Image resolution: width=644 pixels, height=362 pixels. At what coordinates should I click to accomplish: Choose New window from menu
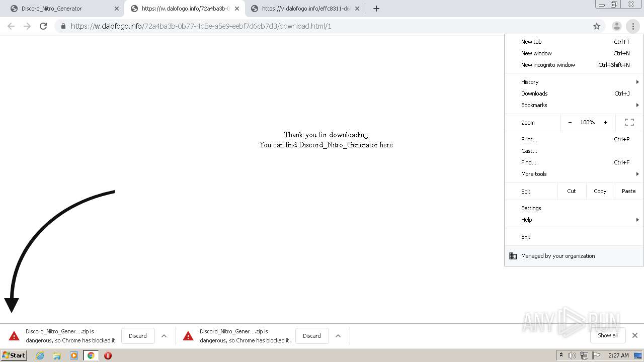(x=574, y=53)
